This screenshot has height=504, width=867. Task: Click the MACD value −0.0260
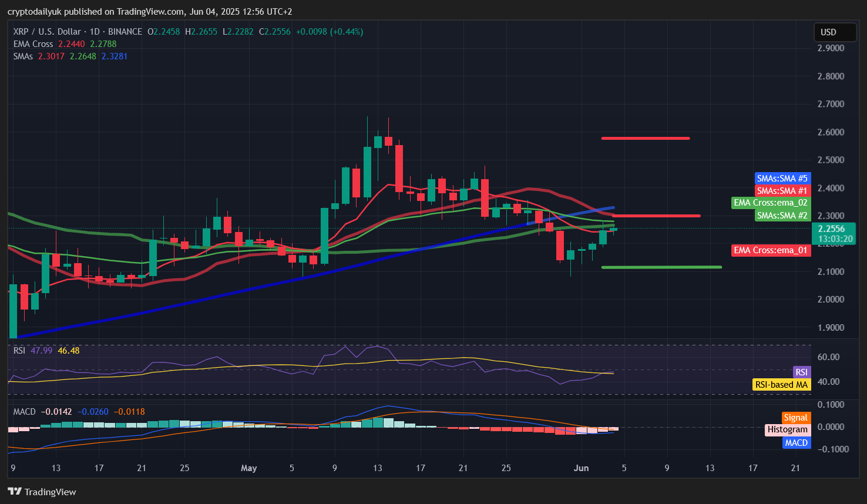click(x=93, y=412)
